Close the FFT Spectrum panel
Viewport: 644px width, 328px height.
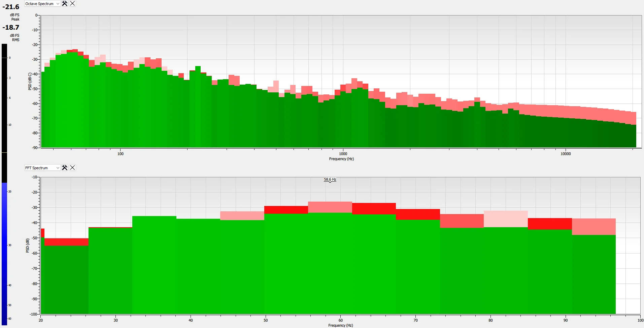[72, 168]
